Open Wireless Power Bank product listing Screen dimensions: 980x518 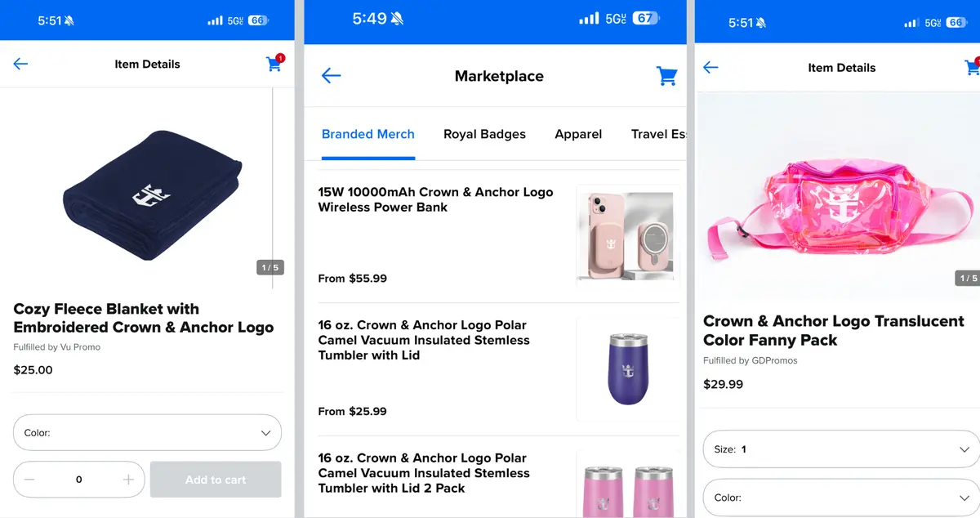click(x=499, y=236)
